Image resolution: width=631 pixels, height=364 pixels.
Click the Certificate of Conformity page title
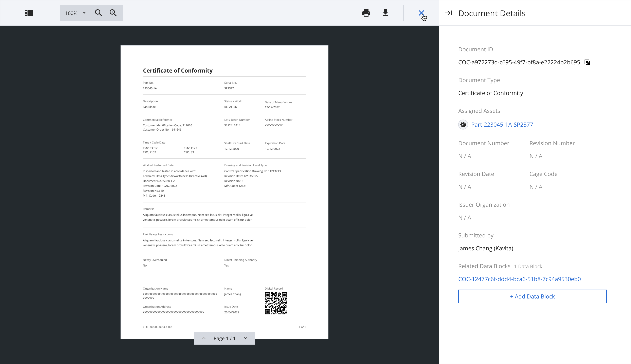[178, 71]
